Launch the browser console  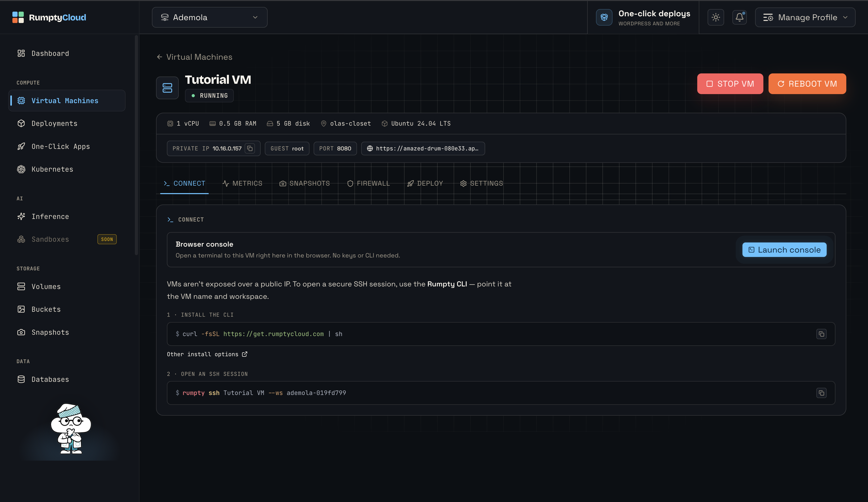point(784,250)
